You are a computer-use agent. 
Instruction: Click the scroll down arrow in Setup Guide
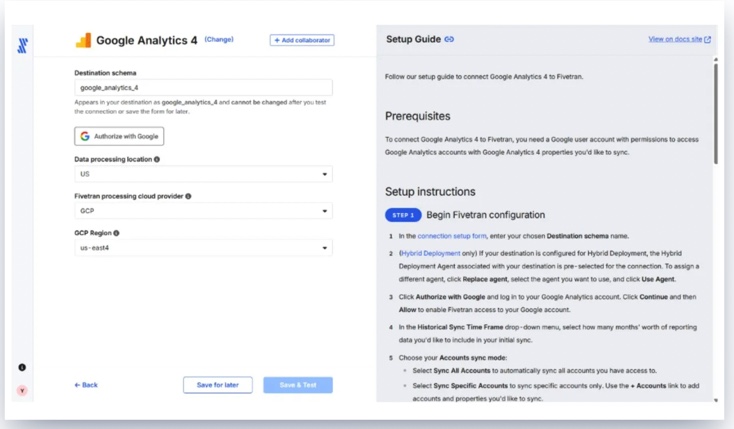pos(716,400)
